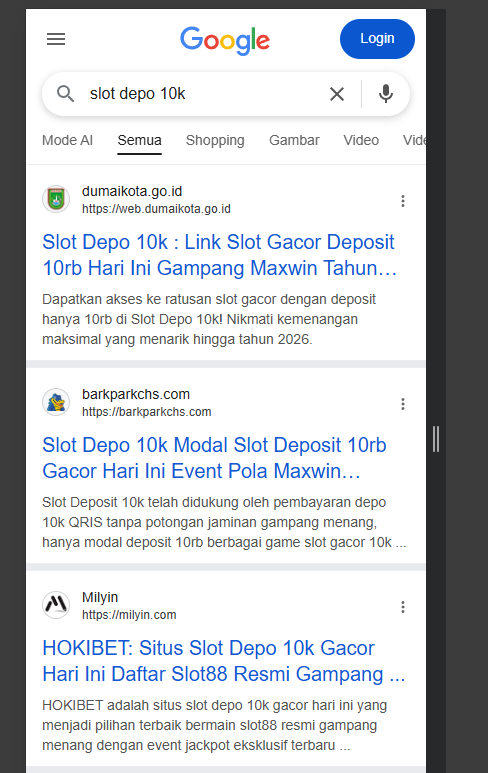
Task: Click the https://milyin.com URL
Action: point(129,615)
